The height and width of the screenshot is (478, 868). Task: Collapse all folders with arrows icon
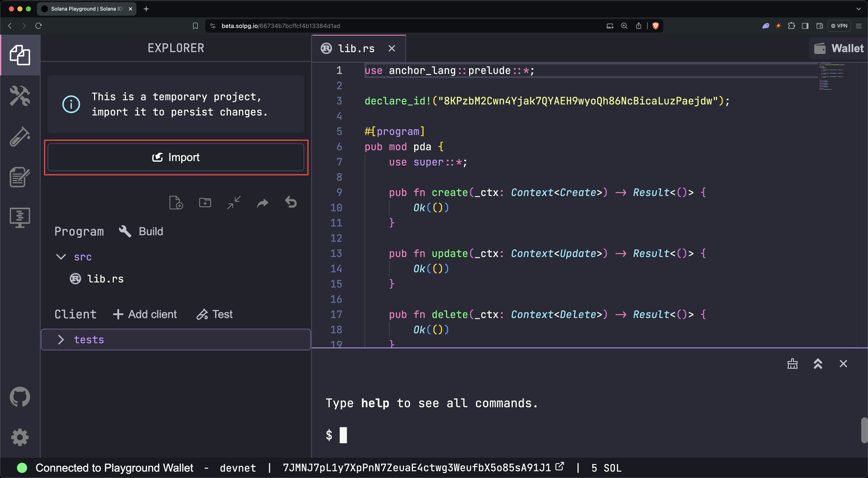tap(234, 203)
